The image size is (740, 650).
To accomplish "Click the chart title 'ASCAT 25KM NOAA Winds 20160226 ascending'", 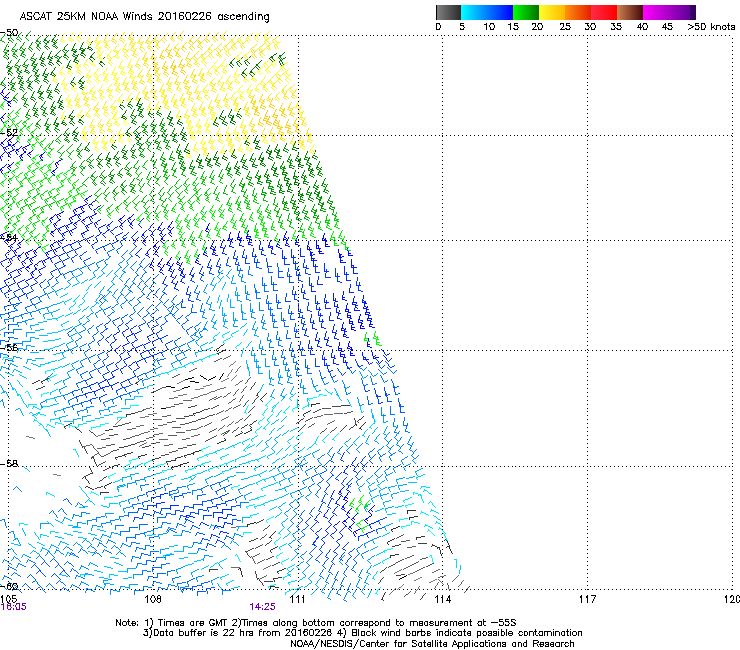I will pyautogui.click(x=144, y=17).
